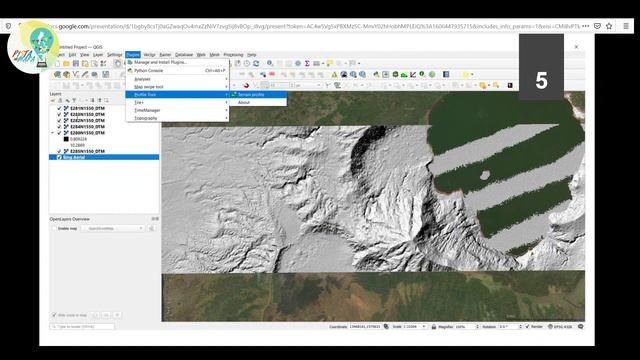This screenshot has width=640, height=360.
Task: Toggle the Hide cross in map checkbox
Action: (x=54, y=315)
